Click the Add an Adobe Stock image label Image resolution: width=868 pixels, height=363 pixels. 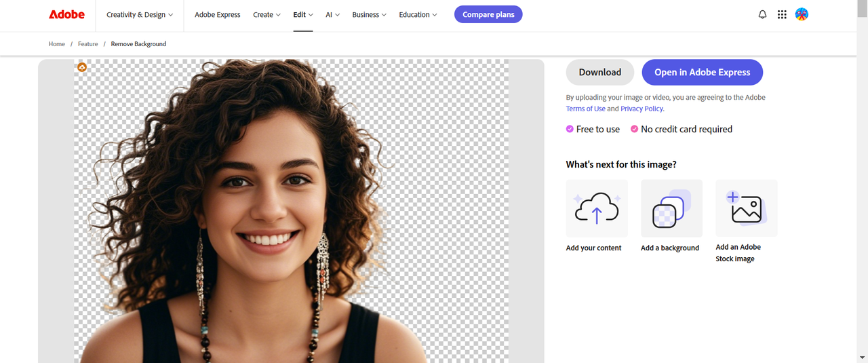[738, 253]
